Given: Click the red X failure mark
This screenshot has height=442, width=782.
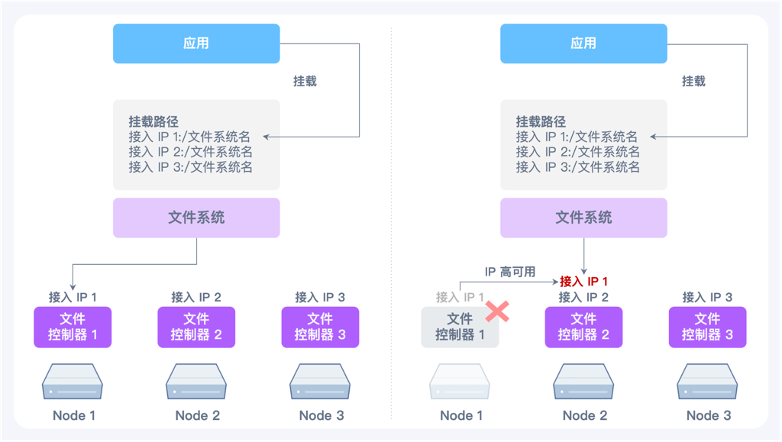Looking at the screenshot, I should coord(497,312).
